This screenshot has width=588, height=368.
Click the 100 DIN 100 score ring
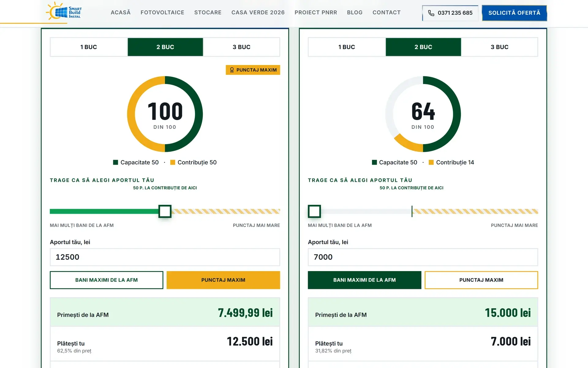[165, 114]
